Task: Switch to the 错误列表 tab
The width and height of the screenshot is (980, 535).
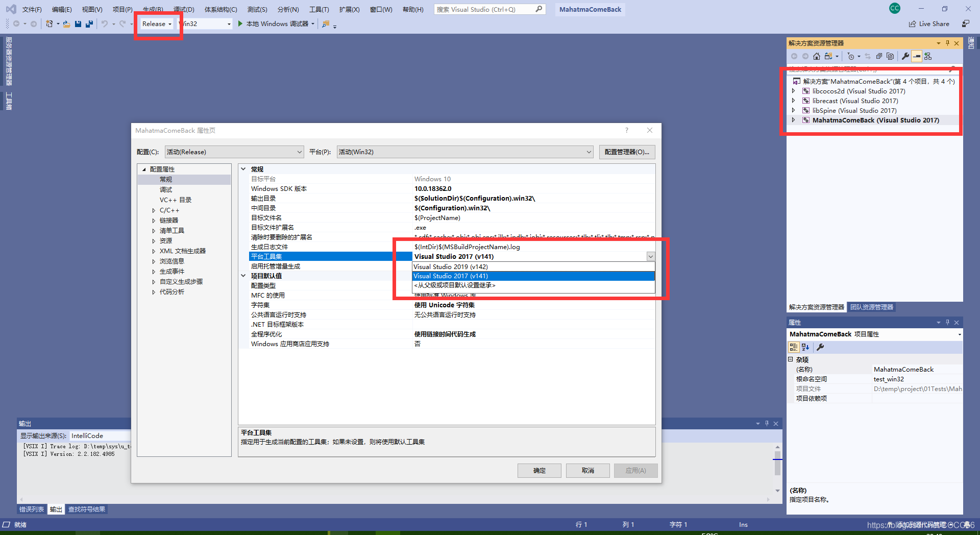Action: (32, 509)
